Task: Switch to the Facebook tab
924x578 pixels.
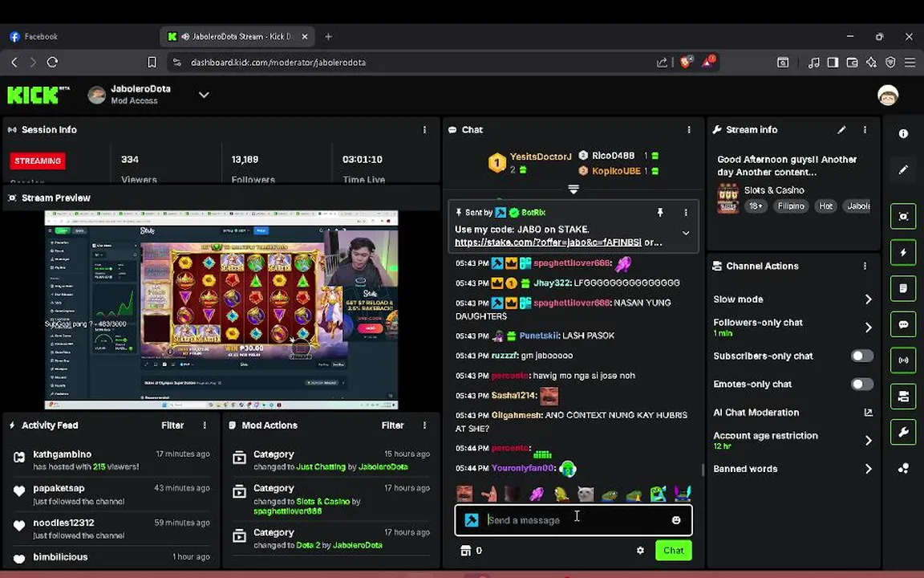Action: (x=41, y=37)
